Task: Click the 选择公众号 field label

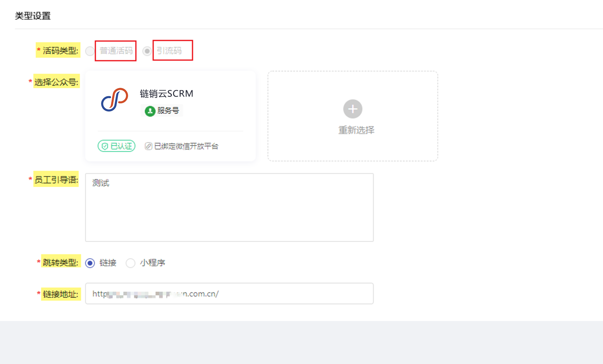Action: coord(56,82)
